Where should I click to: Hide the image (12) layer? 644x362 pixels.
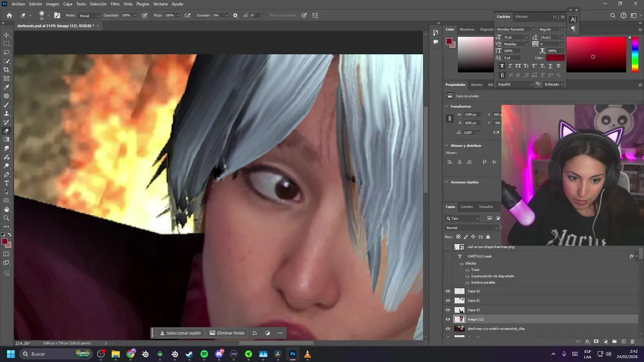click(448, 319)
